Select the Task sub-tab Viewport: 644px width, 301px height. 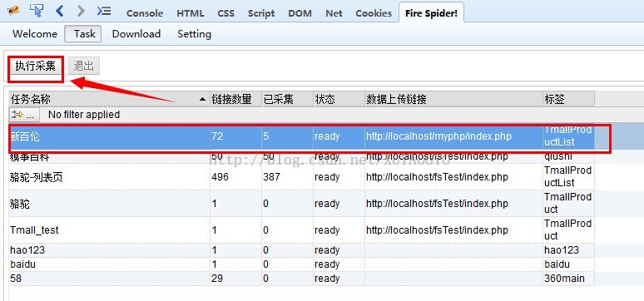click(x=83, y=33)
